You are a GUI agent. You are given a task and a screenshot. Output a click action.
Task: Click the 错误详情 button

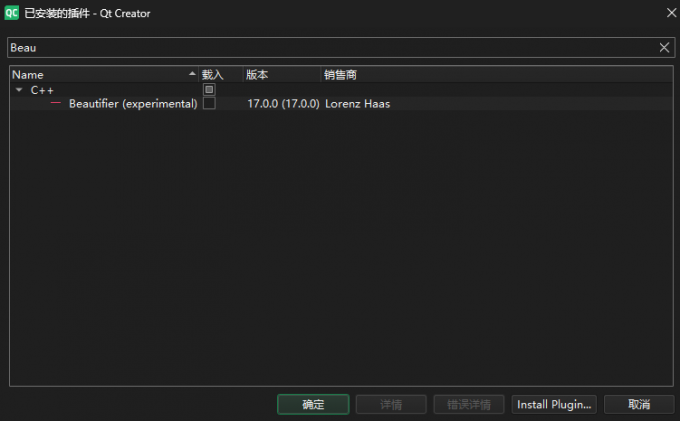(468, 404)
